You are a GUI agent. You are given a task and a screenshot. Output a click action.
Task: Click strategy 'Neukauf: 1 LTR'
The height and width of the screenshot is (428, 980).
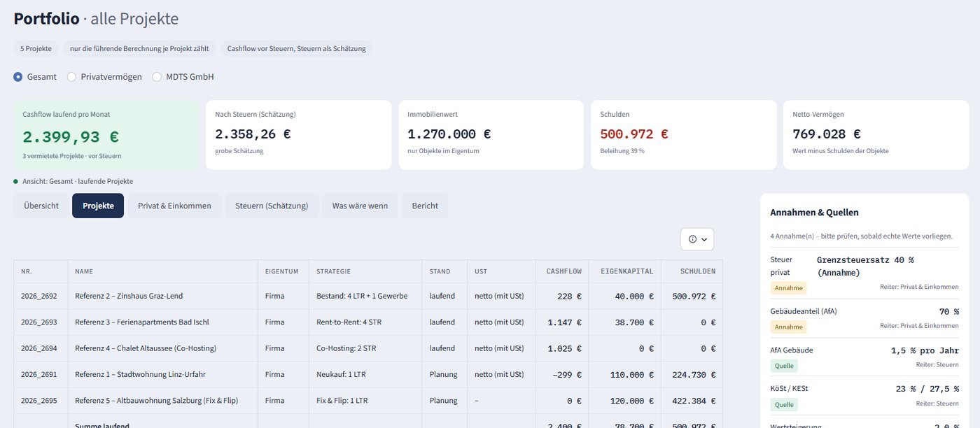(341, 375)
